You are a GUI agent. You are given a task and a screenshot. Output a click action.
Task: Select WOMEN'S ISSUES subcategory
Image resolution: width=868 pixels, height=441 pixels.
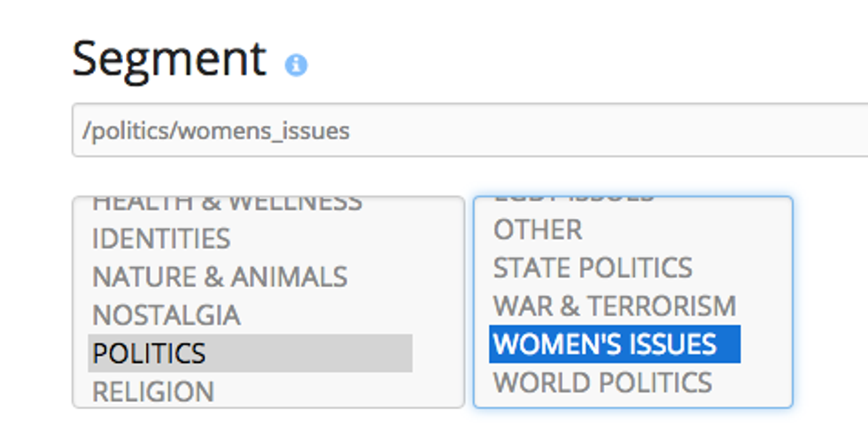pos(605,344)
